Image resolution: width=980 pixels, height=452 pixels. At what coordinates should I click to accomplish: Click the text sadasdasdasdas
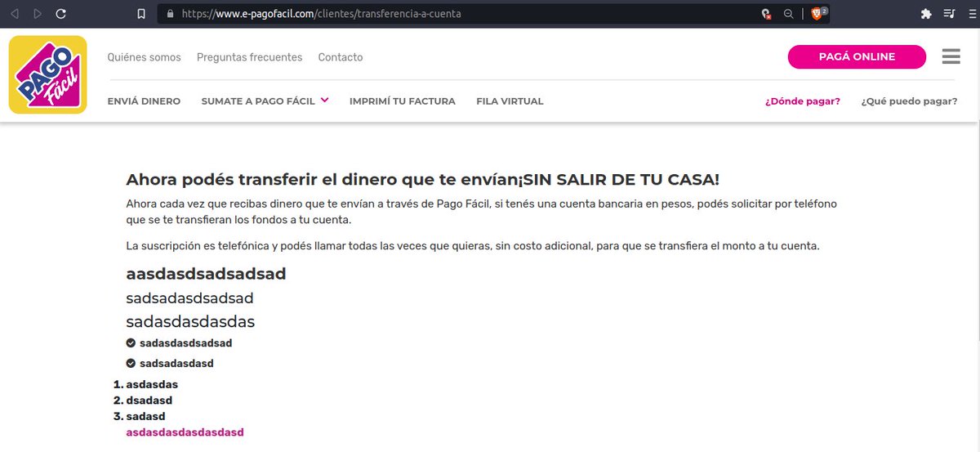(190, 321)
